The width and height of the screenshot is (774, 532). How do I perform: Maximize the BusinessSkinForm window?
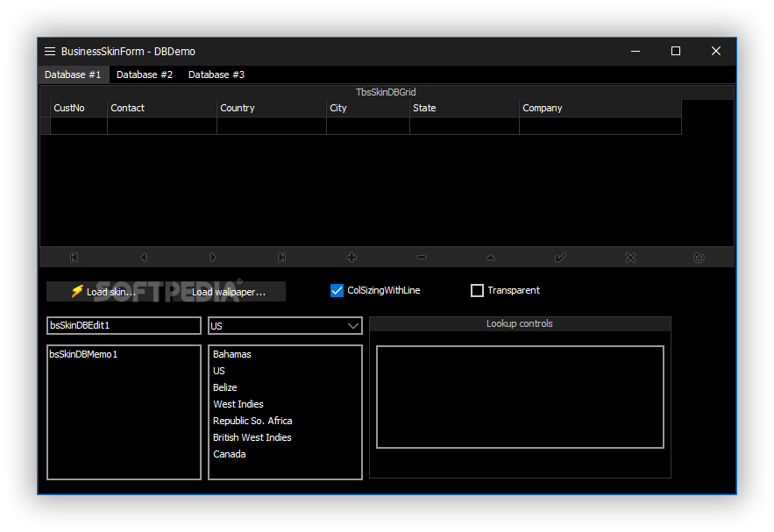click(x=676, y=51)
